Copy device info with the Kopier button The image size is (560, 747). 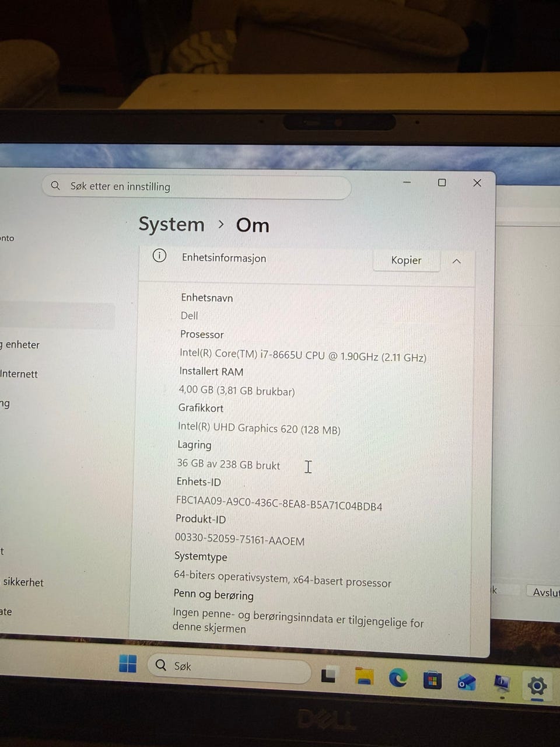(406, 260)
